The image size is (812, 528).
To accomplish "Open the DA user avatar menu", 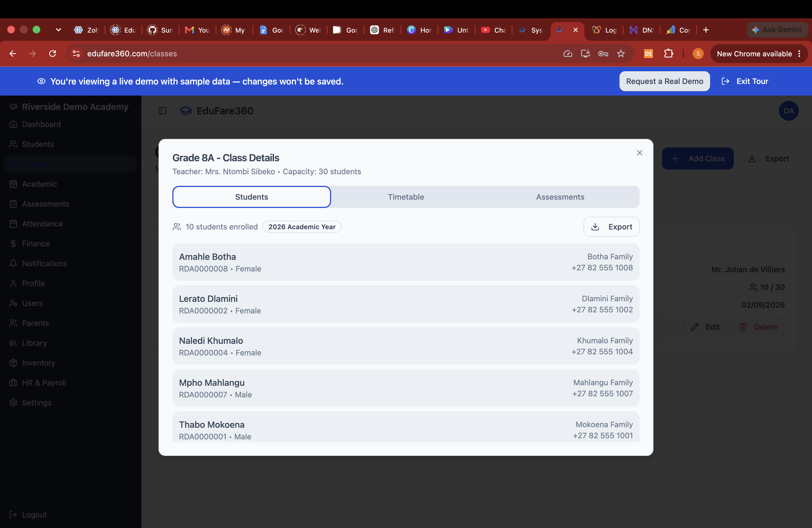I will (x=789, y=111).
